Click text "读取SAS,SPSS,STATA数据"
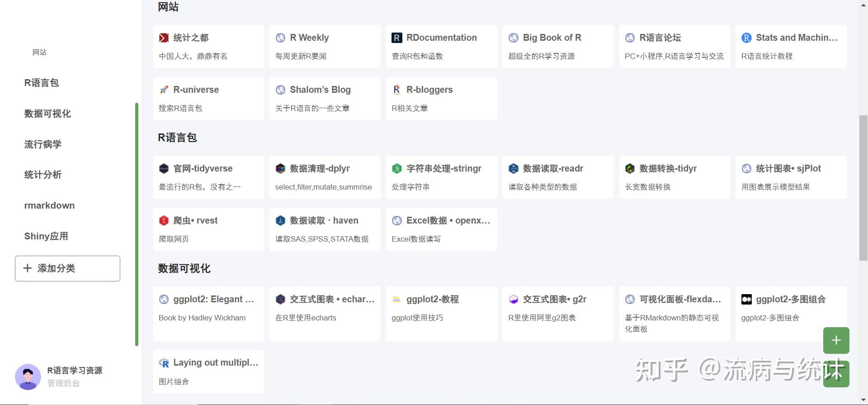The height and width of the screenshot is (405, 868). click(322, 239)
